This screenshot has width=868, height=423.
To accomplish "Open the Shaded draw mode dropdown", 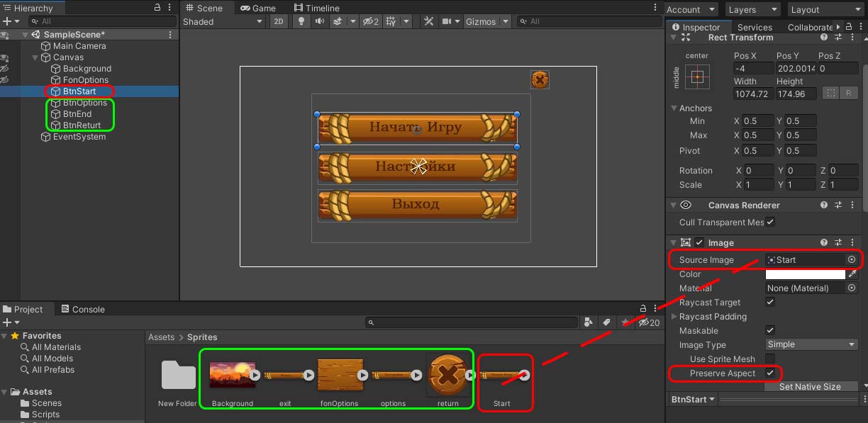I will (x=223, y=21).
